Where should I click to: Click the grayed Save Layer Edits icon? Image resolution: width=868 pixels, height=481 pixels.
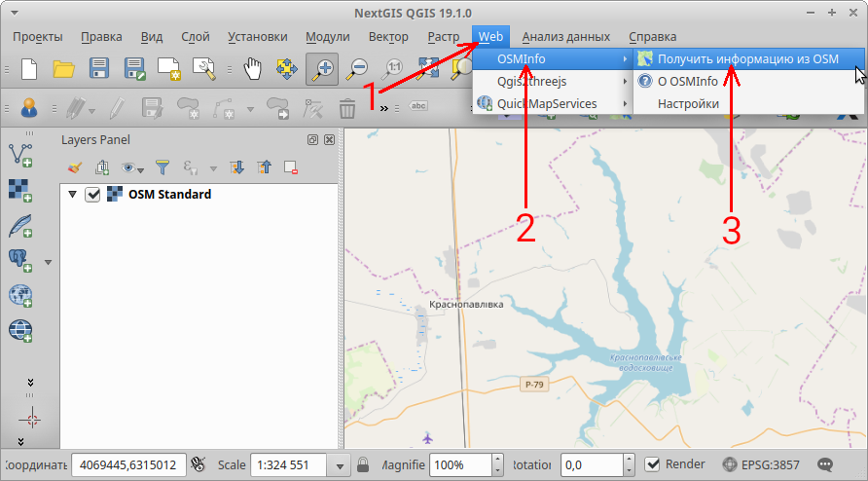(152, 107)
